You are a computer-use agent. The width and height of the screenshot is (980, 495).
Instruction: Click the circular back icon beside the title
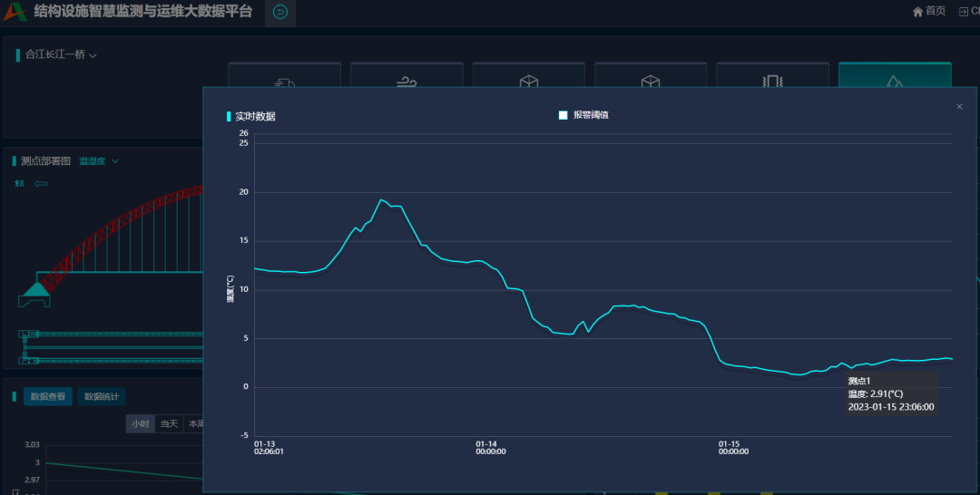[x=280, y=12]
